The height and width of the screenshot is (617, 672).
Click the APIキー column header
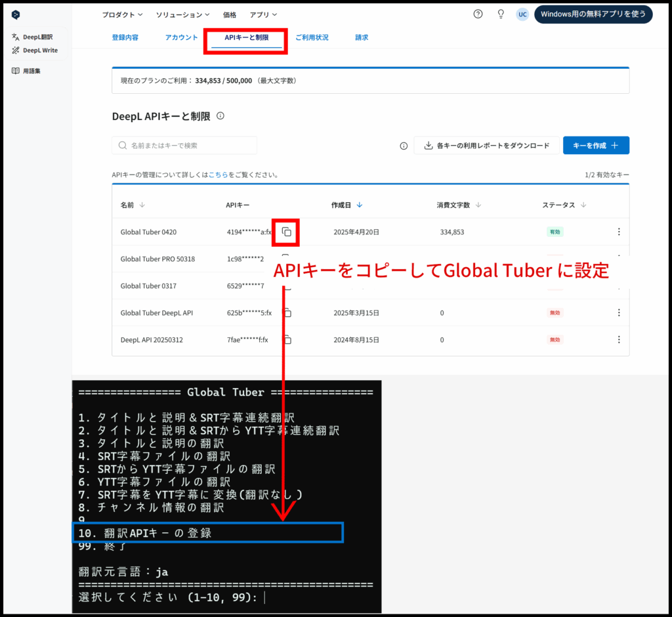pos(238,205)
